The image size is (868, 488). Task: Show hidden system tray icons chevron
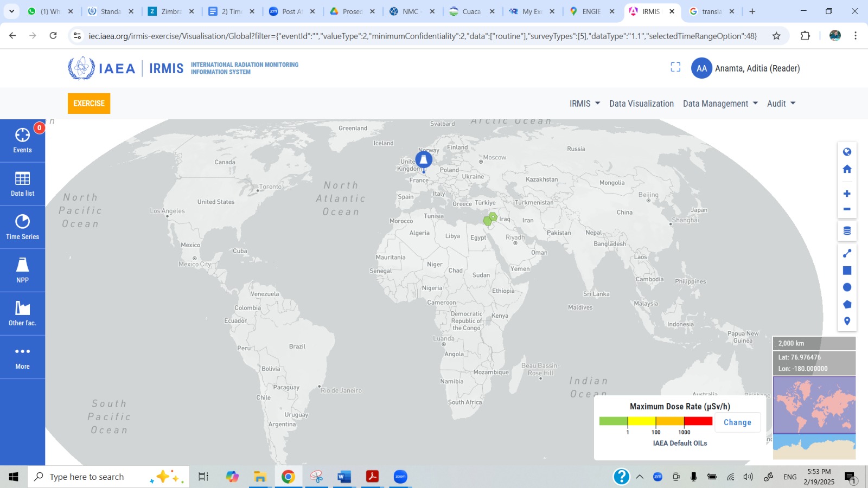point(640,477)
